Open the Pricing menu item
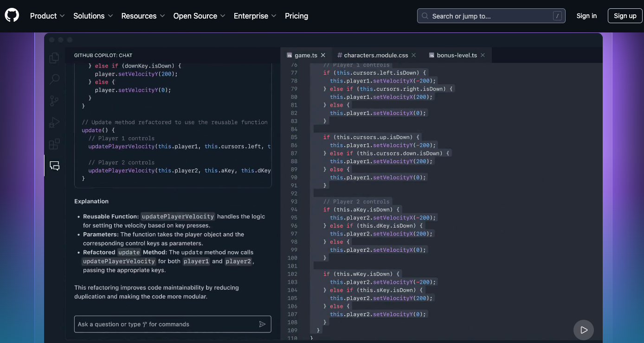This screenshot has width=644, height=343. click(x=296, y=16)
